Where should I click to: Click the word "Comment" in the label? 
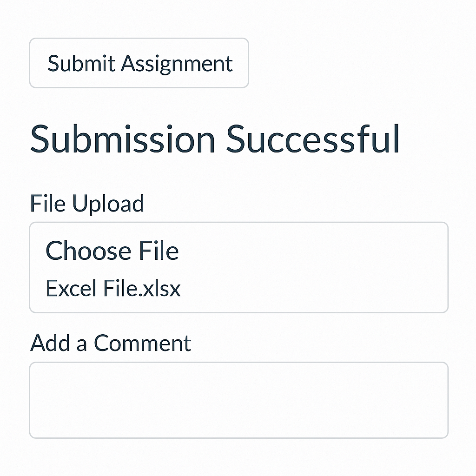142,343
